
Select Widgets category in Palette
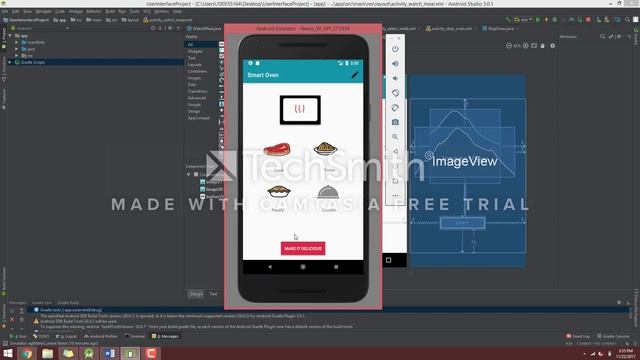coord(195,51)
